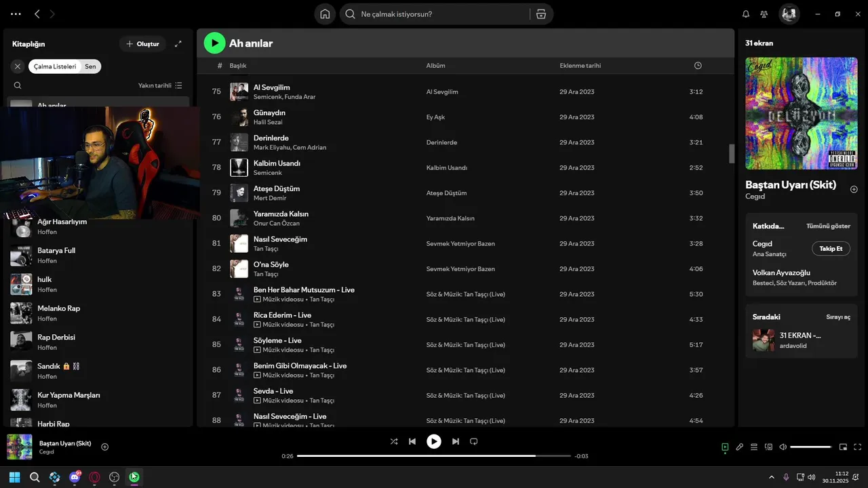Open the Windows taskbar search

point(35,477)
